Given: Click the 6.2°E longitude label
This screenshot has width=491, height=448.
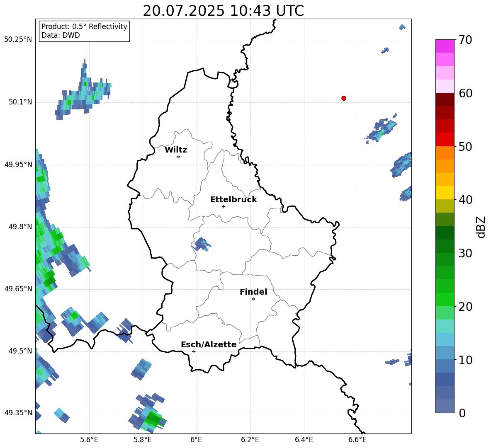Looking at the screenshot, I should [250, 440].
